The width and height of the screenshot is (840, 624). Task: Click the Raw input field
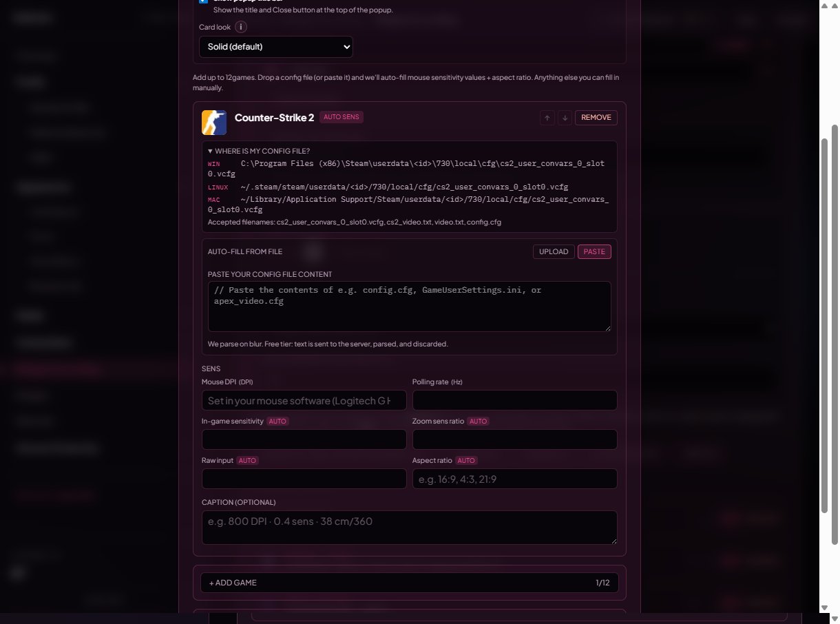coord(304,479)
